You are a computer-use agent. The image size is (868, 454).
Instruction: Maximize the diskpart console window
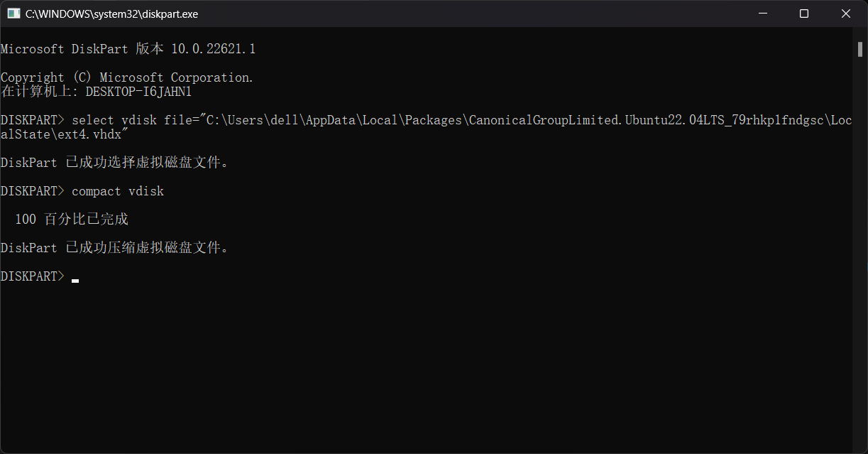[x=803, y=13]
